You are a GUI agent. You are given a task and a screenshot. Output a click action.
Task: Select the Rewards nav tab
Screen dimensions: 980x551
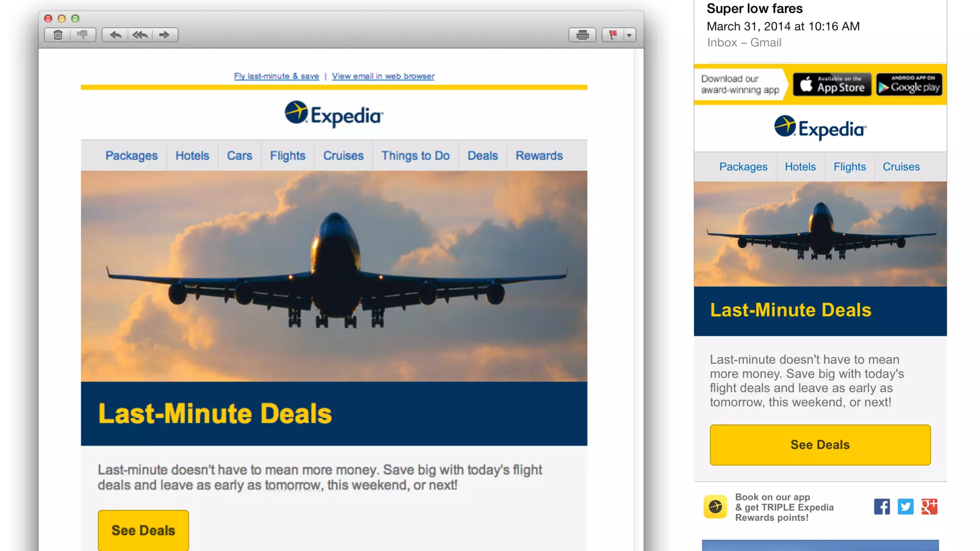click(539, 155)
